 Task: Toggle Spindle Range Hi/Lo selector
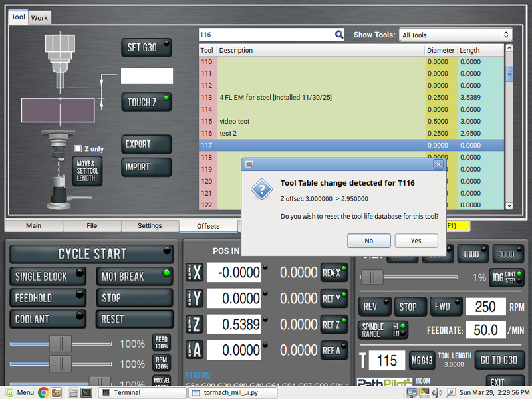click(x=384, y=330)
